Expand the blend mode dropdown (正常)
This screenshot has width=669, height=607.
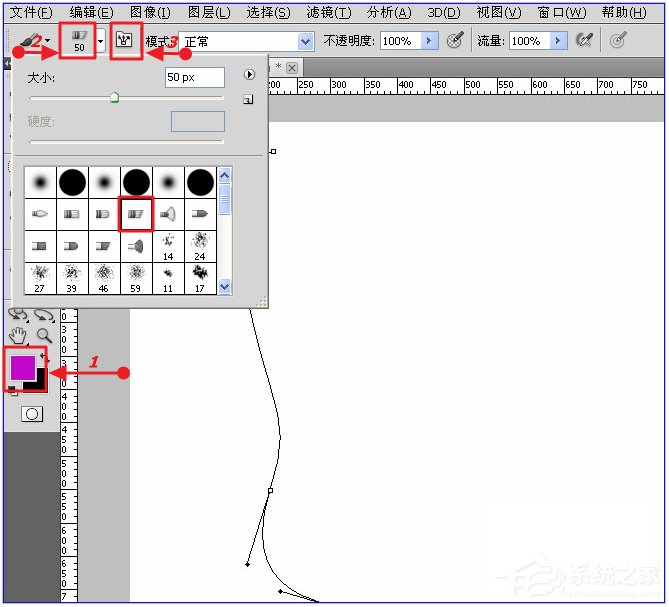[306, 41]
